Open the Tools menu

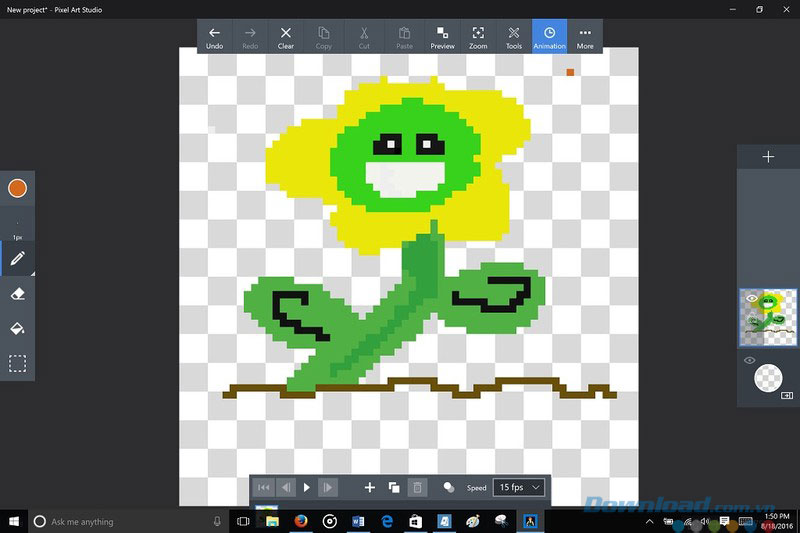(513, 37)
